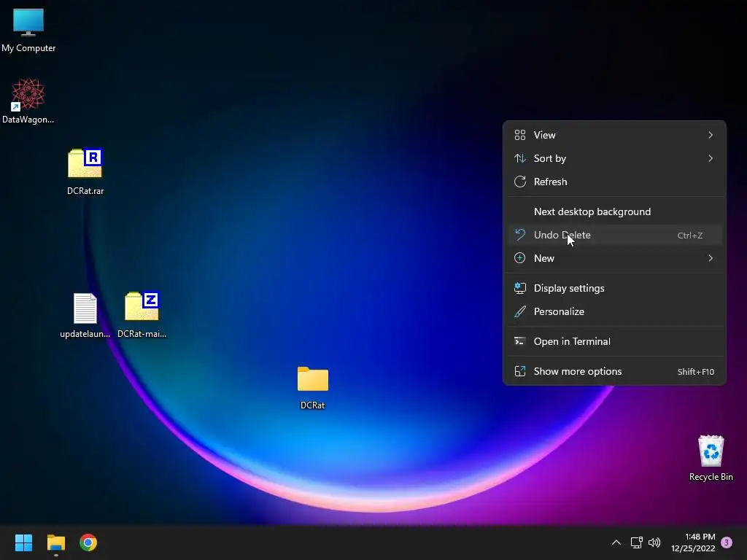Open the clock and date flyout
The height and width of the screenshot is (560, 747).
pos(693,542)
